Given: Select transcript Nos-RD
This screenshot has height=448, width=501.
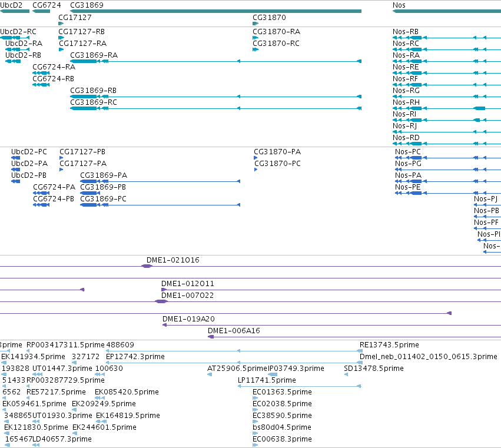Looking at the screenshot, I should 406,138.
